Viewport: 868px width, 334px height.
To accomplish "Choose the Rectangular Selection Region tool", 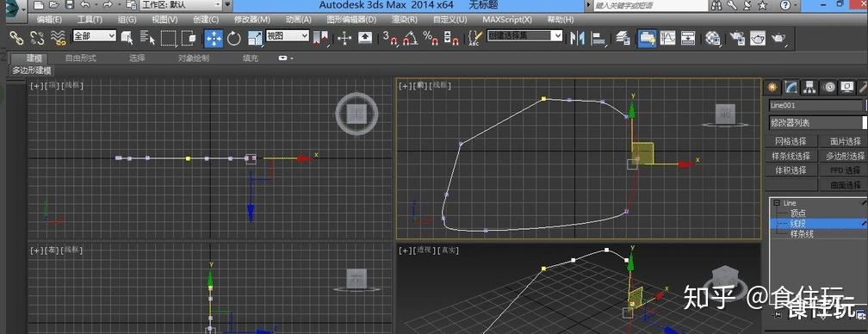I will pyautogui.click(x=168, y=38).
